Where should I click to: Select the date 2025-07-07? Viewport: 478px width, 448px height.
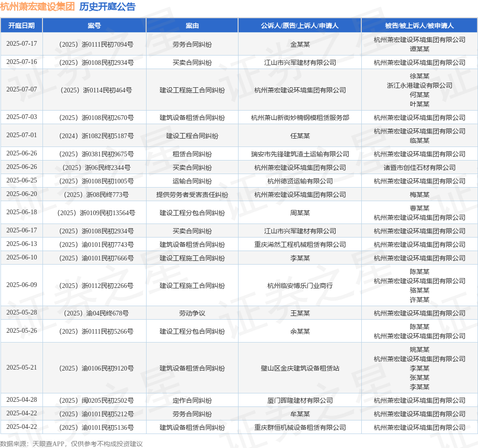pos(21,89)
